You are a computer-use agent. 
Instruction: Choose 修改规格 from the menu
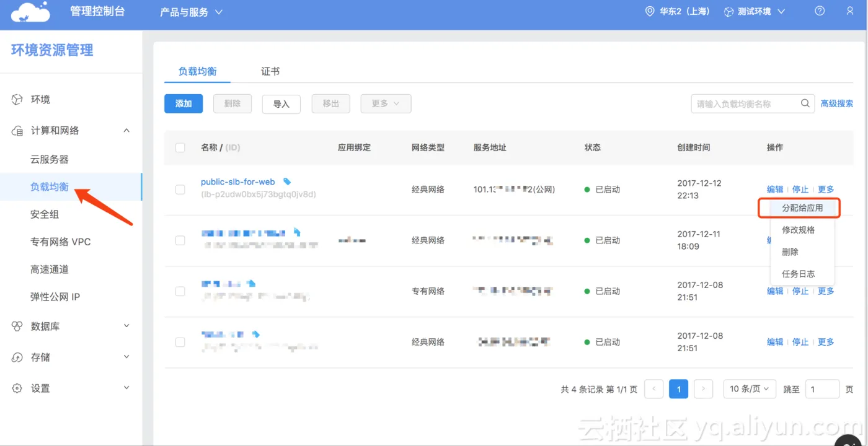coord(799,230)
